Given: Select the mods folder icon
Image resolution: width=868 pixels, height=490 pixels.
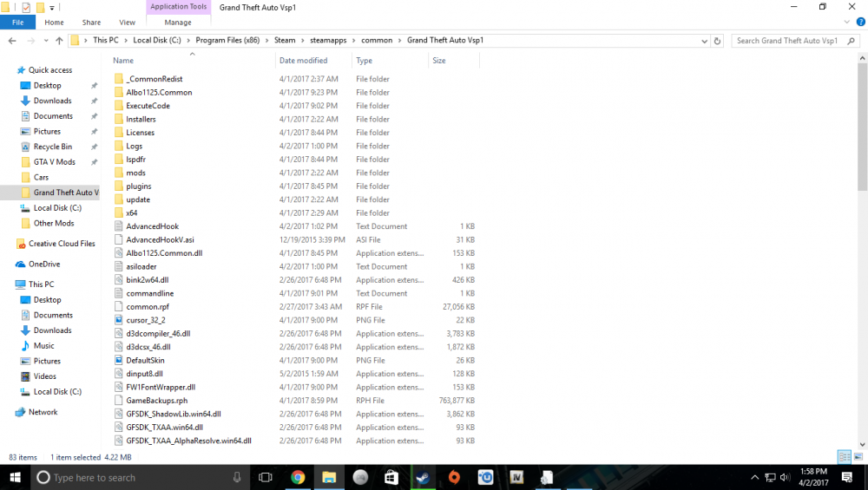Looking at the screenshot, I should [x=118, y=173].
